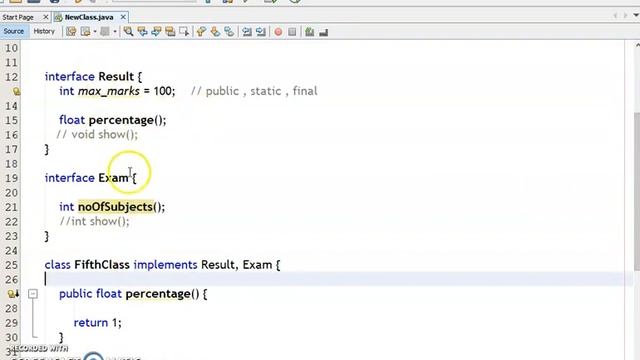Find next occurrence icon
The height and width of the screenshot is (360, 640).
[x=156, y=32]
